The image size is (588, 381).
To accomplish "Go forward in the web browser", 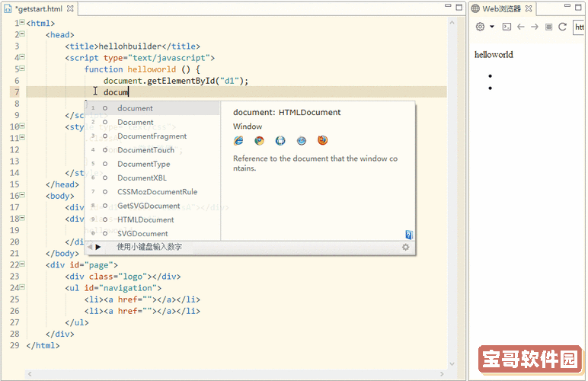I will [x=535, y=27].
